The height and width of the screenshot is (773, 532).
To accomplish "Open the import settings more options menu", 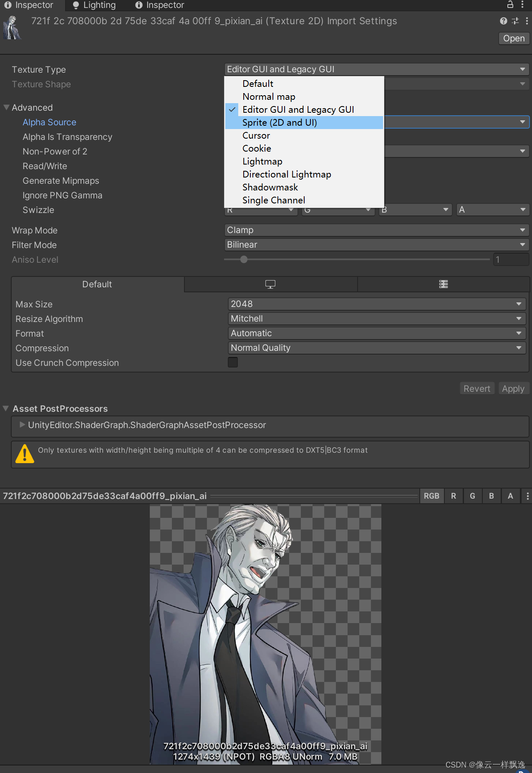I will coord(527,21).
